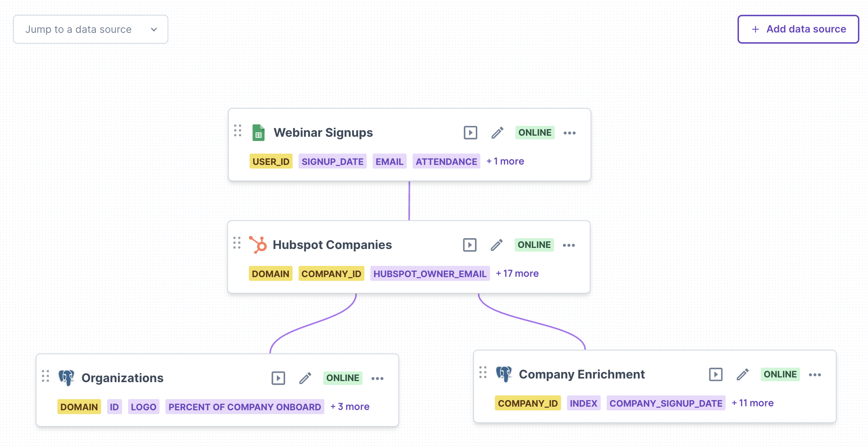Grab drag handle on Organizations card
The height and width of the screenshot is (446, 868).
pyautogui.click(x=45, y=376)
